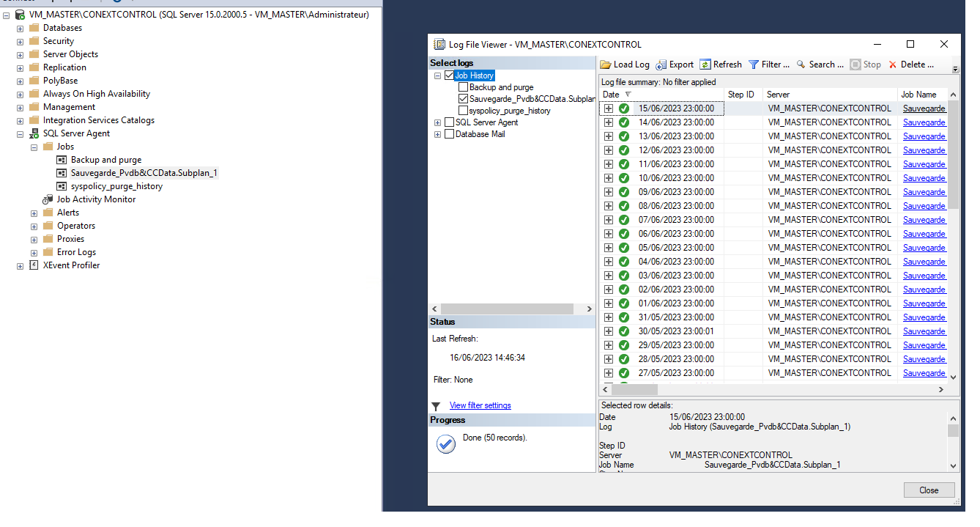
Task: Close the Log File Viewer with Close button
Action: point(928,490)
